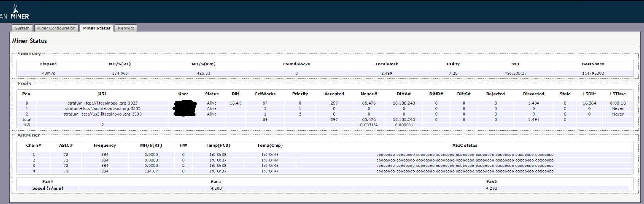Click chip temperature I:0 O:46
Screen dimensions: 644x204
pyautogui.click(x=270, y=155)
